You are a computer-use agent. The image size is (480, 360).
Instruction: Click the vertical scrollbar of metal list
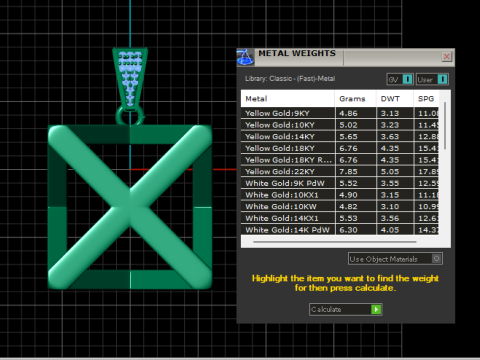(445, 126)
